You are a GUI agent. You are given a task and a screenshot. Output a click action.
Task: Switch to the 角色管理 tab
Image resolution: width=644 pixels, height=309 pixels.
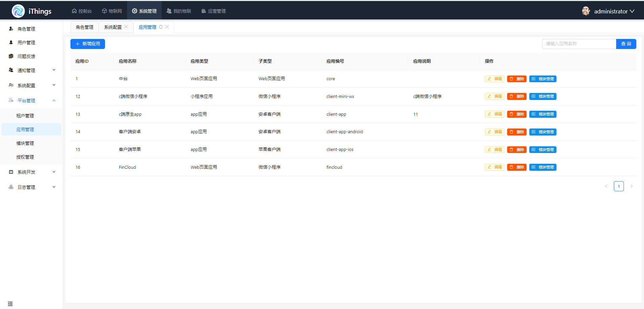click(85, 27)
